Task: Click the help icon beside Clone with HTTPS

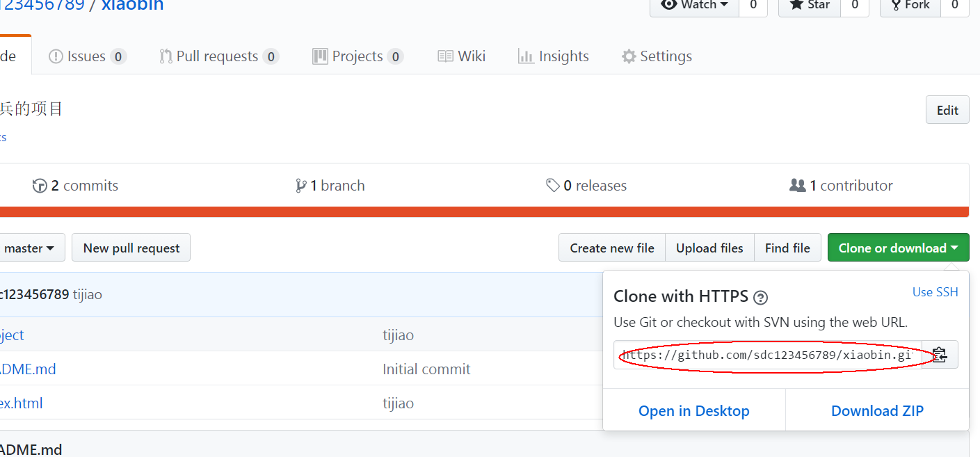Action: 761,298
